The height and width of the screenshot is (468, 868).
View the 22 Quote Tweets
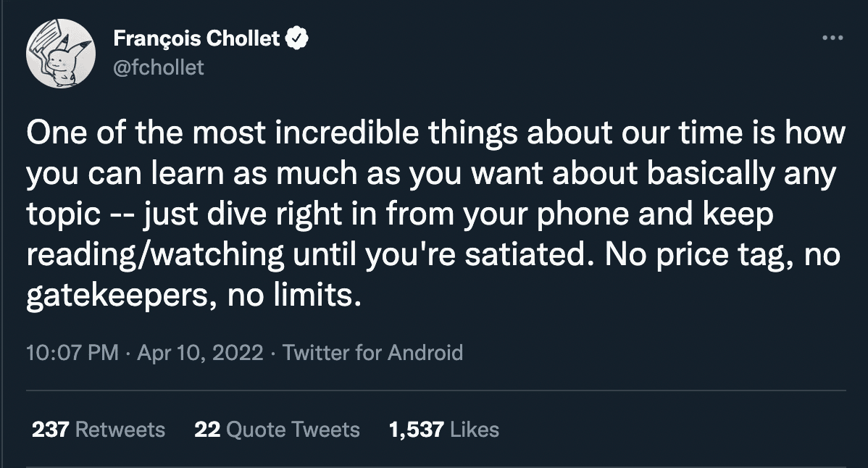[x=277, y=430]
